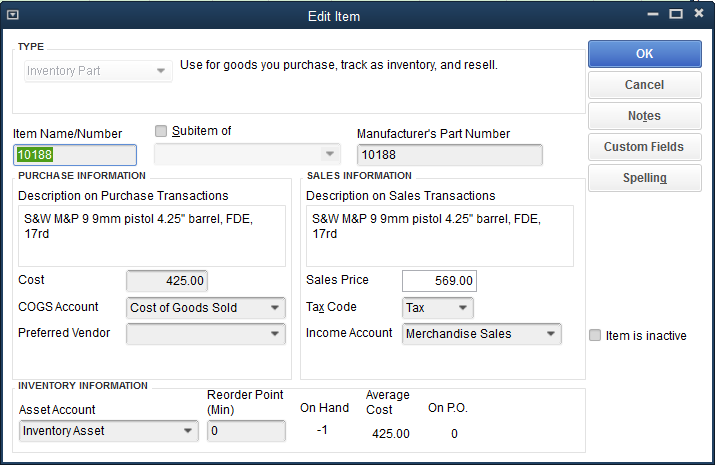
Task: Open the Asset Account dropdown
Action: pyautogui.click(x=109, y=431)
